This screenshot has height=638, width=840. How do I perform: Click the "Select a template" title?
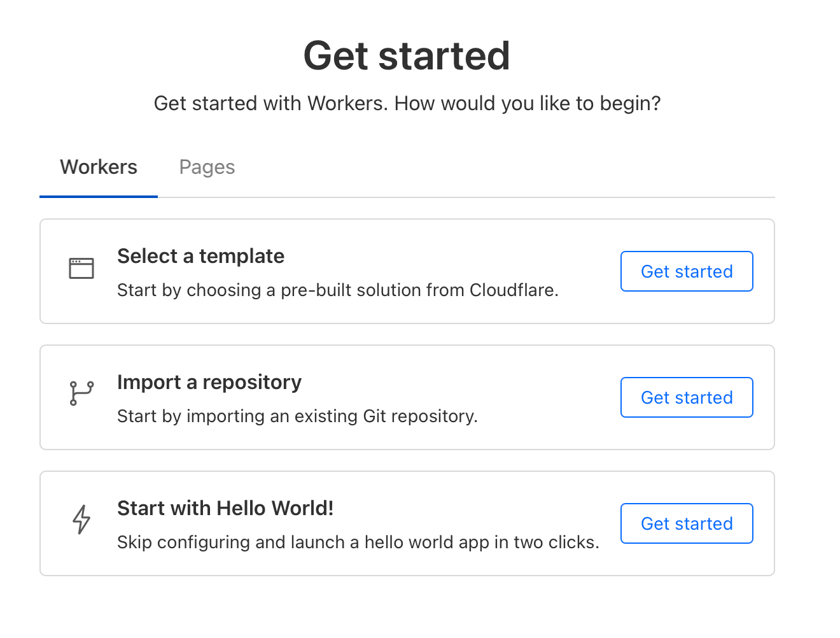(200, 256)
